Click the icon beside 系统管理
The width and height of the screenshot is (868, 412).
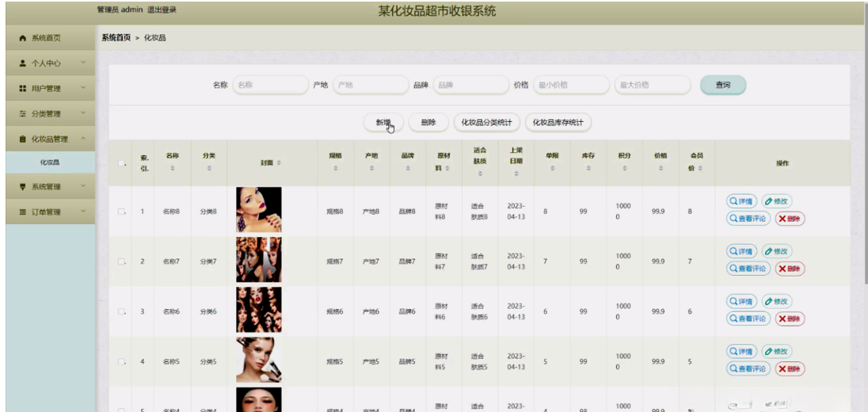pos(23,187)
